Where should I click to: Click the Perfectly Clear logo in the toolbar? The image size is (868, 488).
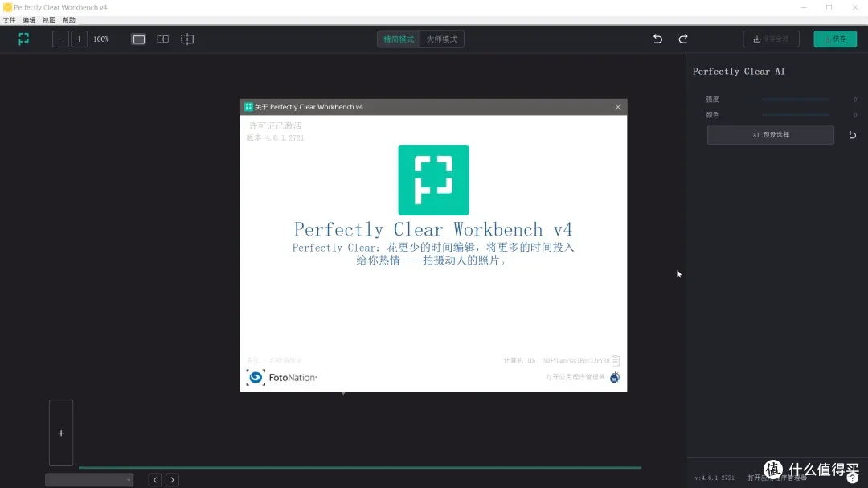tap(23, 39)
